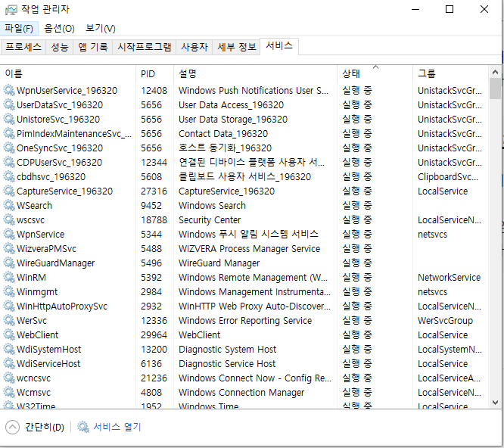Switch to the 세부 정보 tab
This screenshot has width=504, height=448.
click(237, 47)
